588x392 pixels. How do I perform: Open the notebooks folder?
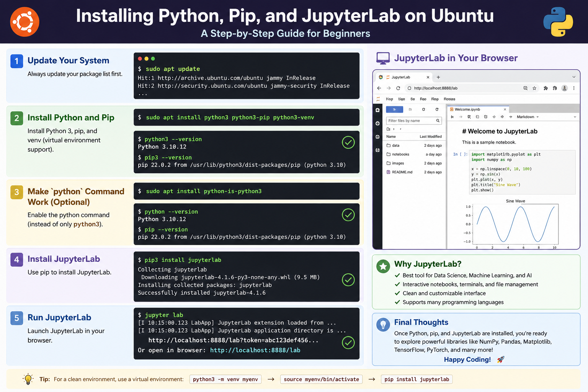pos(414,154)
